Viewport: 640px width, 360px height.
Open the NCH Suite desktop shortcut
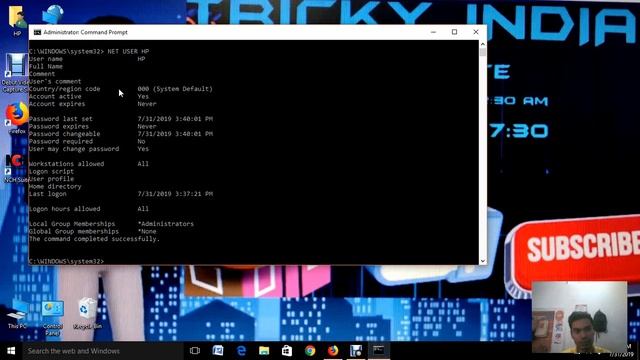16,168
